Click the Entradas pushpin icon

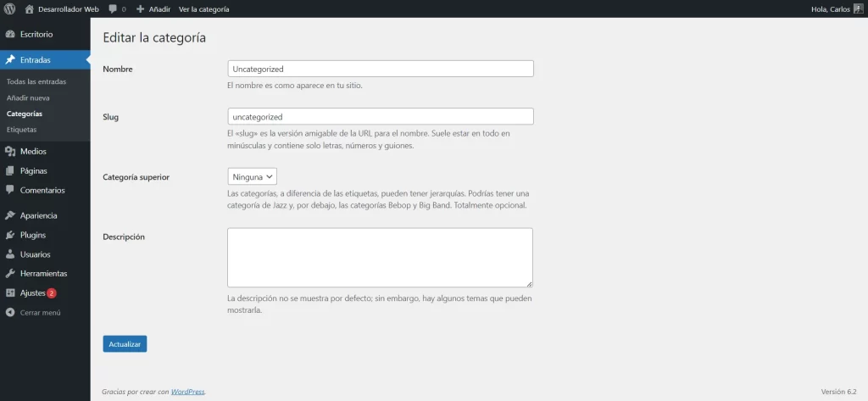click(10, 60)
